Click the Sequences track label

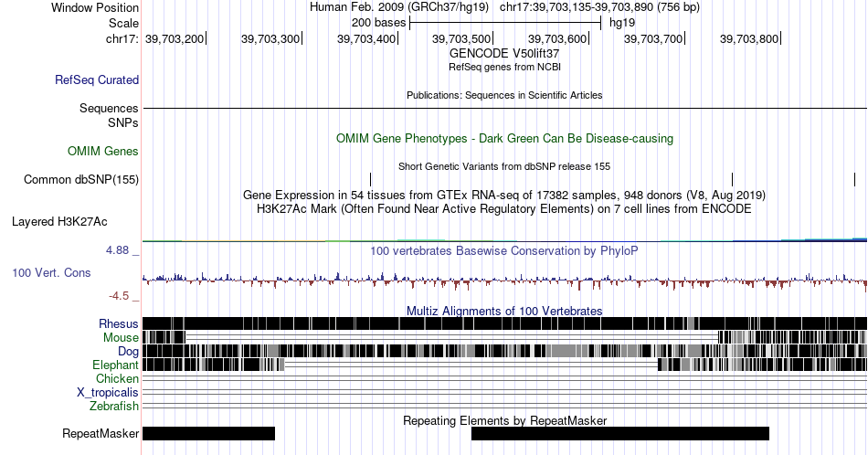[x=109, y=108]
